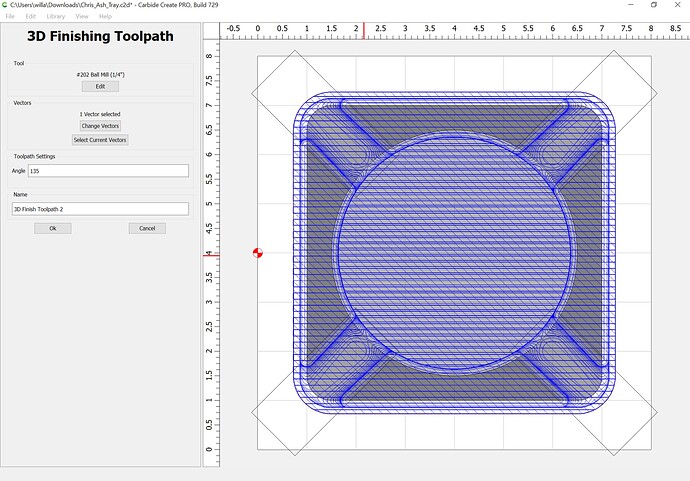This screenshot has width=690, height=481.
Task: Click the red-white origin marker on canvas
Action: click(258, 253)
